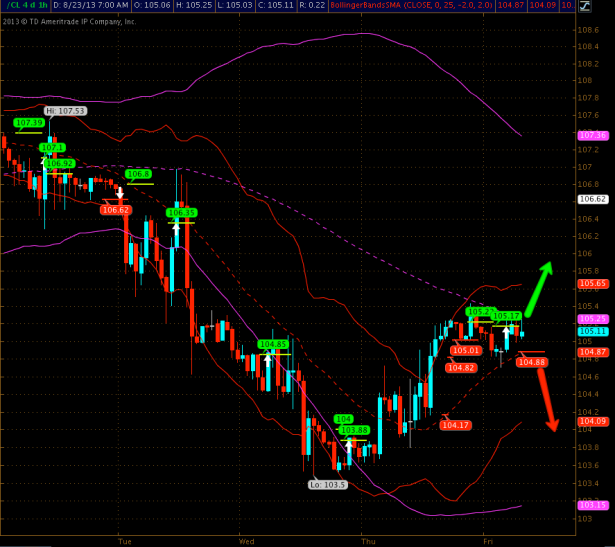Click the white down arrow above 106.62 label

coord(119,193)
